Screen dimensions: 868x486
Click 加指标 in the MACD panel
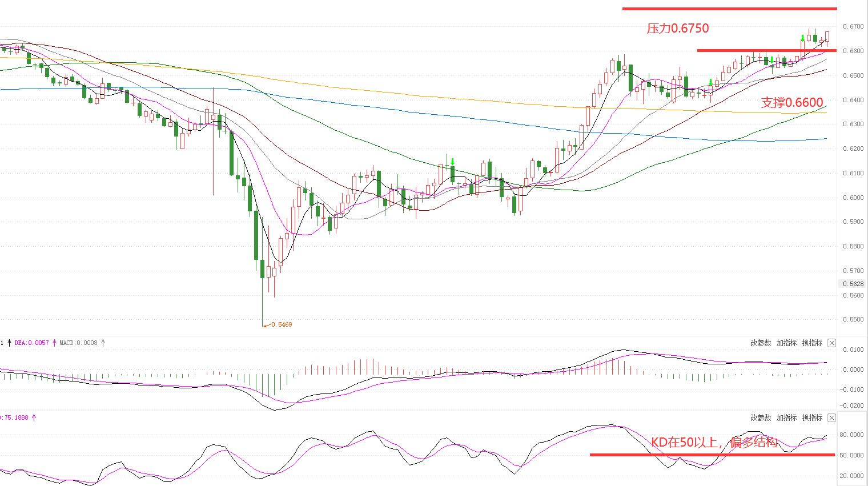pyautogui.click(x=786, y=343)
